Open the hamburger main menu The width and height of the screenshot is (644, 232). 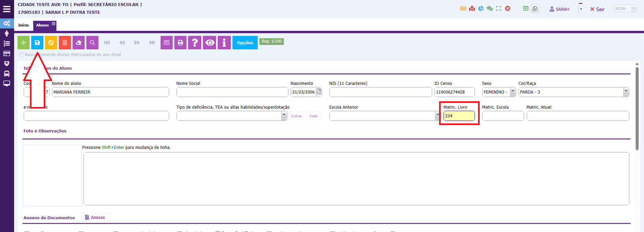[7, 9]
